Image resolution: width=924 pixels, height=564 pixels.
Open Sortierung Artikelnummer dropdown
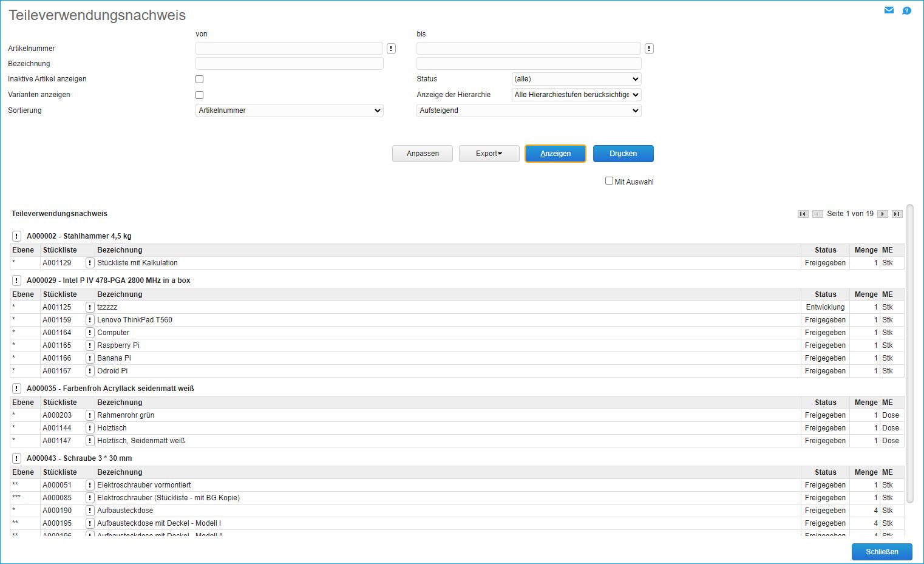(x=289, y=110)
